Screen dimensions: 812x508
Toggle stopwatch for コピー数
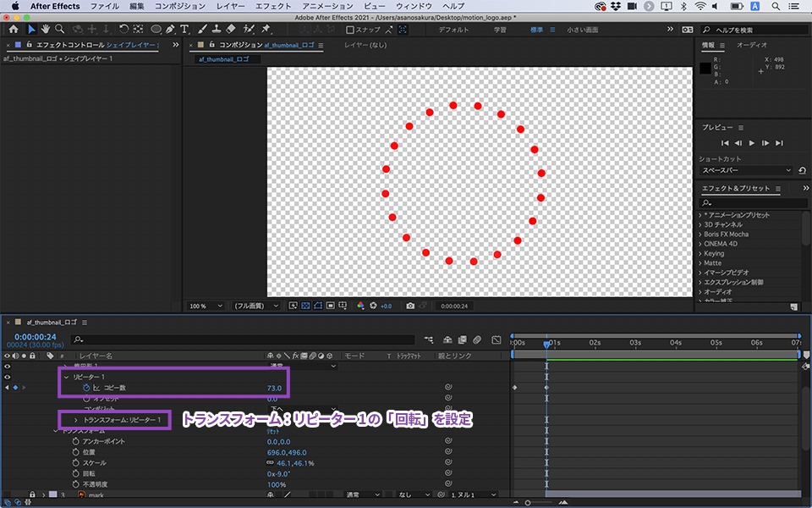[86, 388]
